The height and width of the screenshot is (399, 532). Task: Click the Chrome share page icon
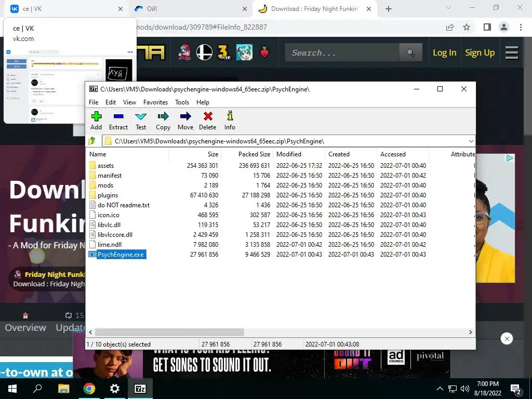click(450, 27)
